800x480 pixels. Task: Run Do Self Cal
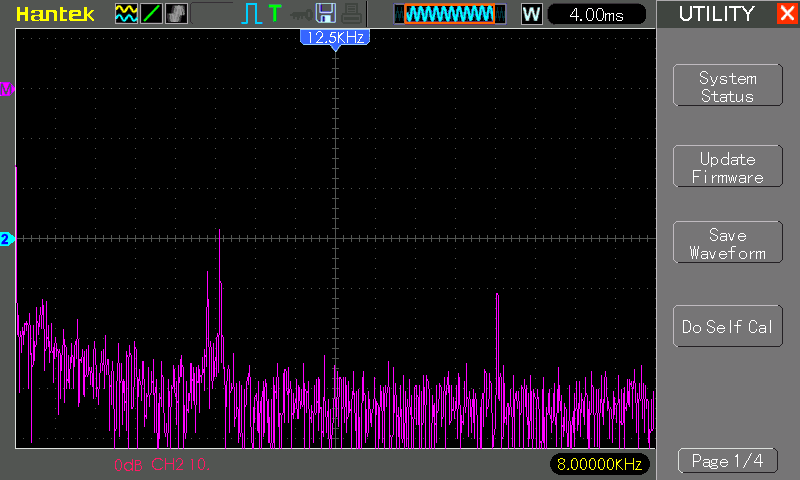coord(728,326)
